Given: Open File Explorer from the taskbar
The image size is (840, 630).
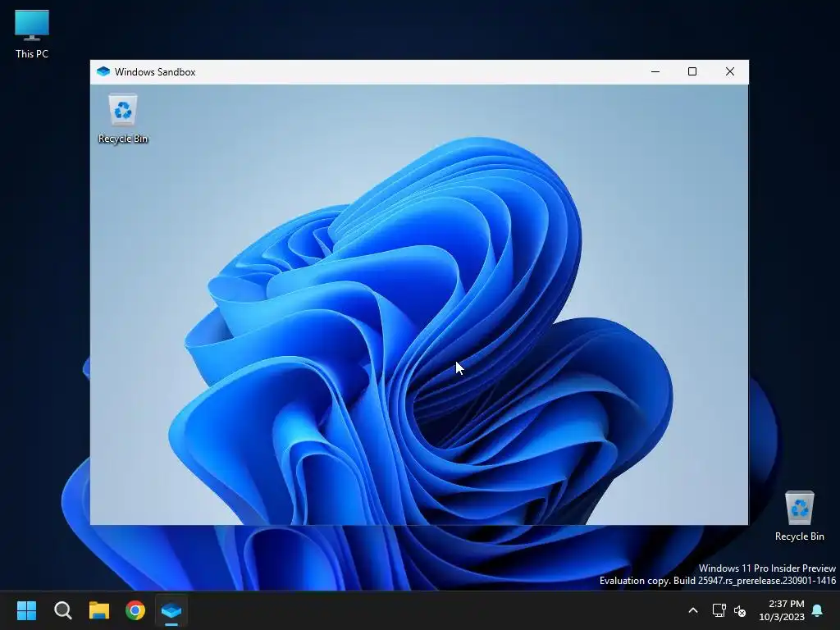Looking at the screenshot, I should coord(99,610).
